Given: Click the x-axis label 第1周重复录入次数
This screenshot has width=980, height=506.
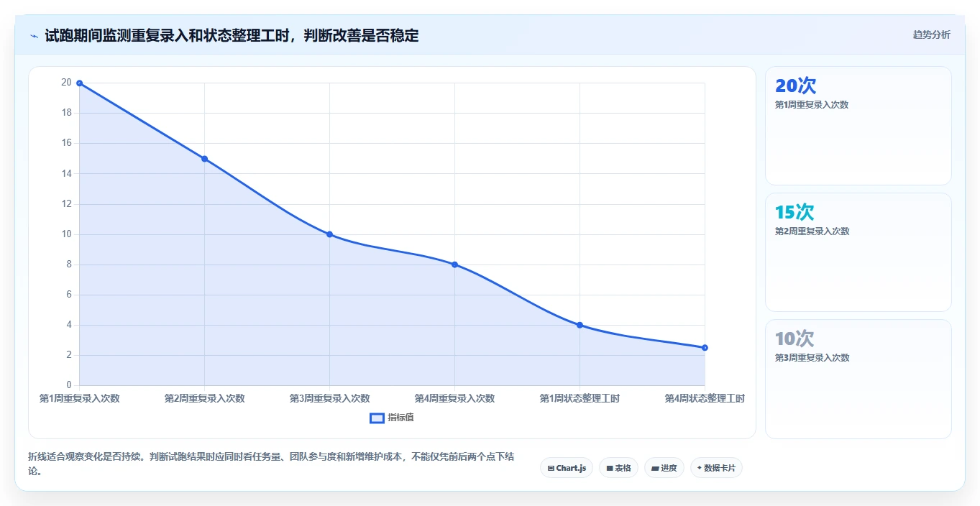Looking at the screenshot, I should 79,398.
